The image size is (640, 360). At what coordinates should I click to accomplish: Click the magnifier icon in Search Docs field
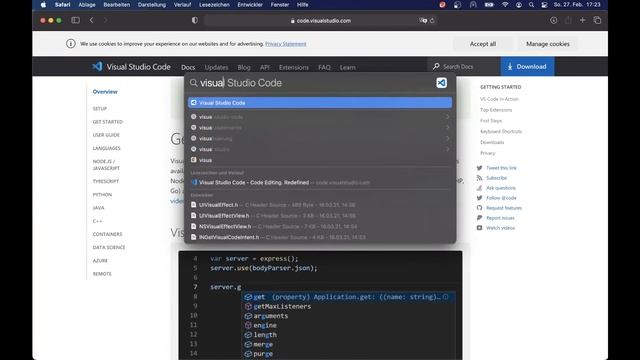pyautogui.click(x=436, y=66)
